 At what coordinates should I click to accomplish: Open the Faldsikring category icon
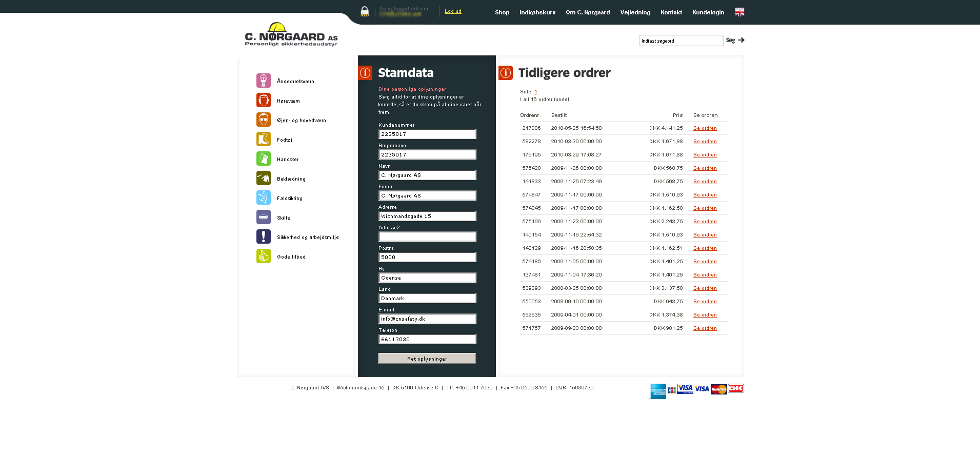pos(263,197)
